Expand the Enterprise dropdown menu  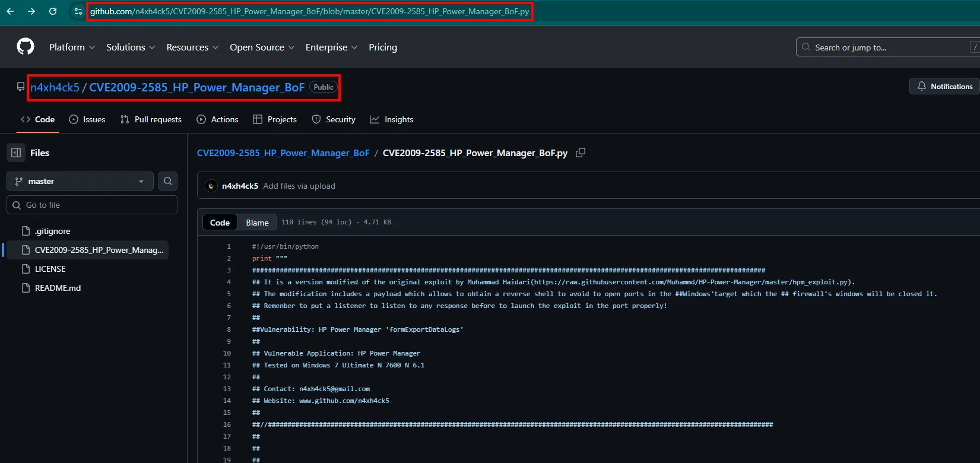(331, 47)
